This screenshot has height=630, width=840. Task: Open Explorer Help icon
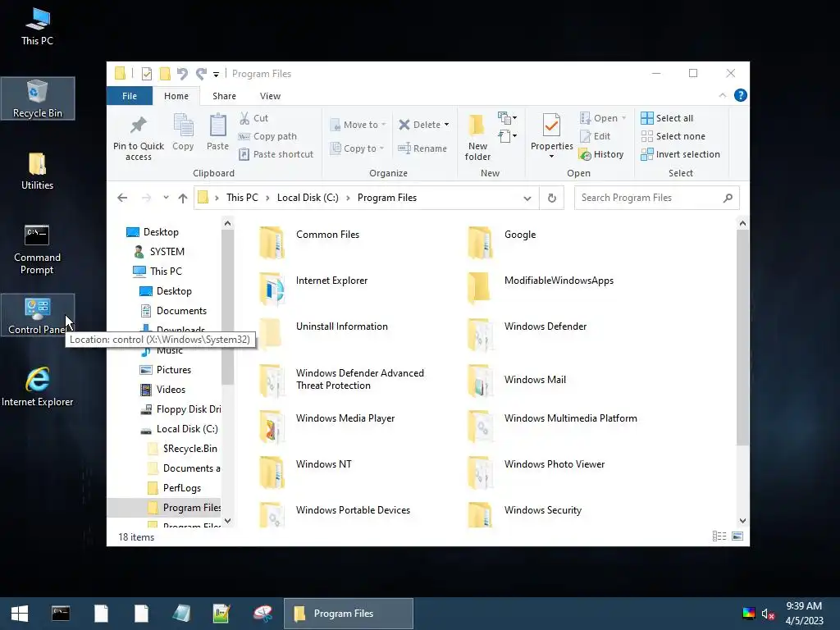[x=741, y=95]
